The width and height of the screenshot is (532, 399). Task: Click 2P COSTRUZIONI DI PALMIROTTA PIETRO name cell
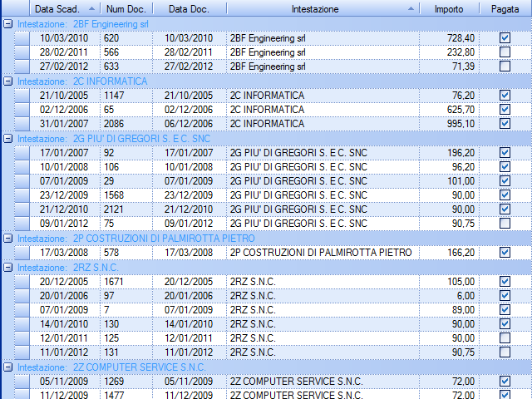pyautogui.click(x=323, y=253)
